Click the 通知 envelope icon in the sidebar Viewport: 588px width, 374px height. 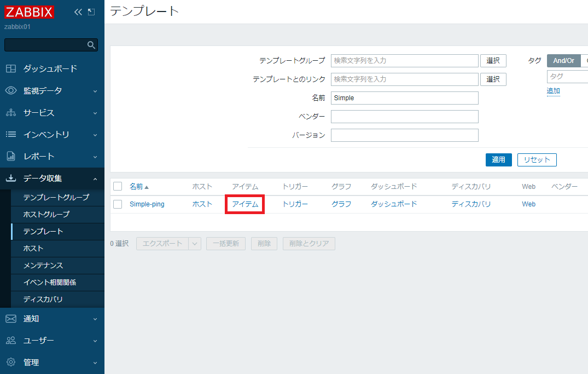click(12, 318)
